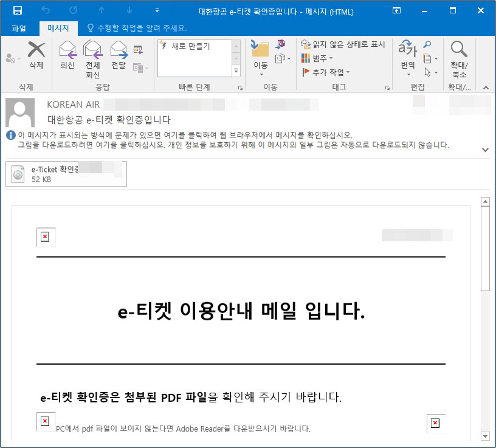Viewport: 496px width, 448px height.
Task: Click the meeting reply icon
Action: click(138, 50)
